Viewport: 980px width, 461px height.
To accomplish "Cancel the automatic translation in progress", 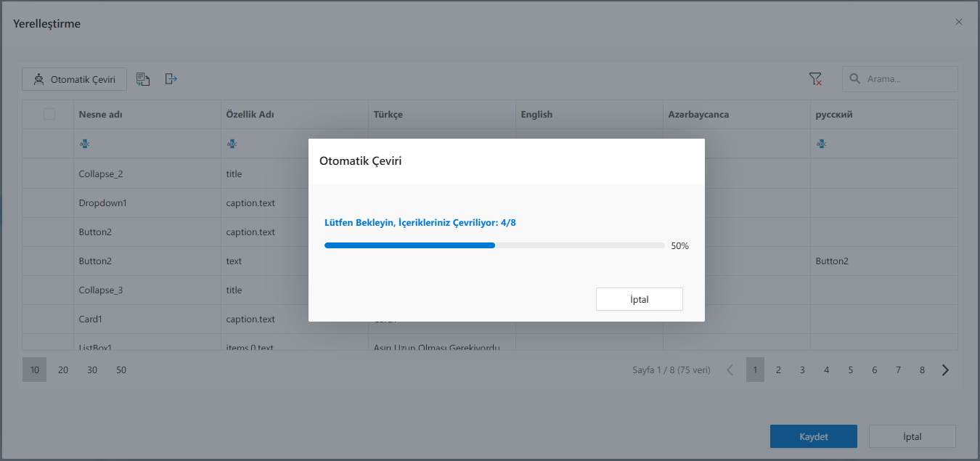I will point(640,298).
